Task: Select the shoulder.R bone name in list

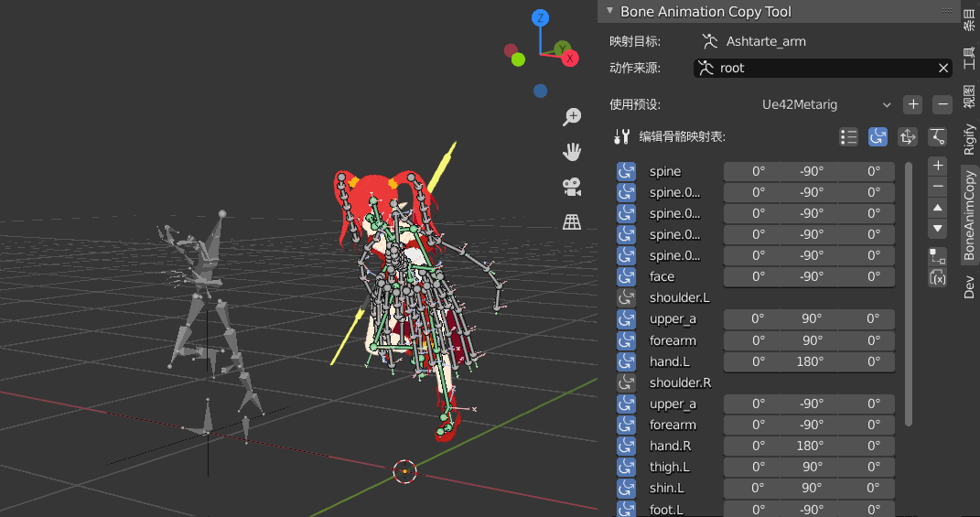Action: [680, 382]
